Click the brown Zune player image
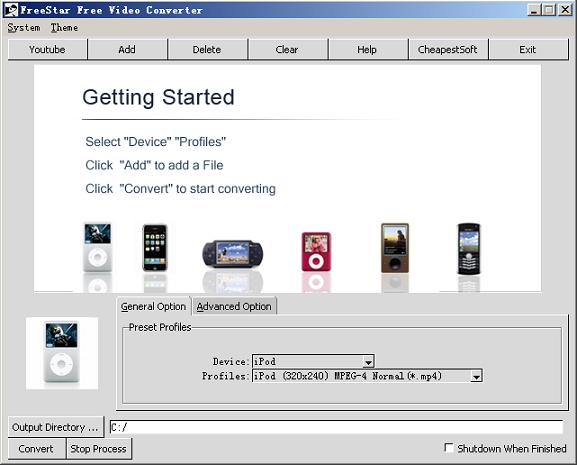This screenshot has height=465, width=577. [395, 248]
